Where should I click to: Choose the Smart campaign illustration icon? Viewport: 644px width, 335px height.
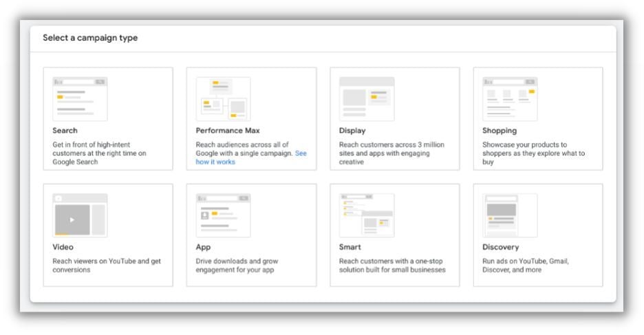point(367,215)
